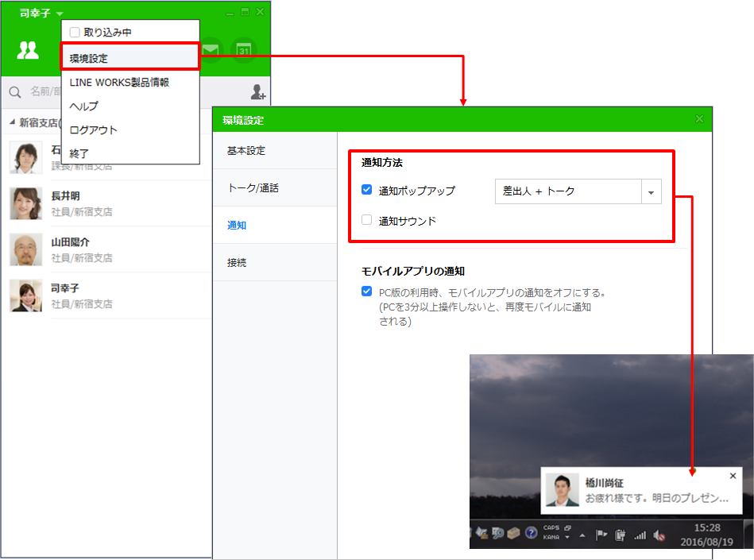
Task: Click the arrow next to 司幸子
Action: pyautogui.click(x=60, y=14)
